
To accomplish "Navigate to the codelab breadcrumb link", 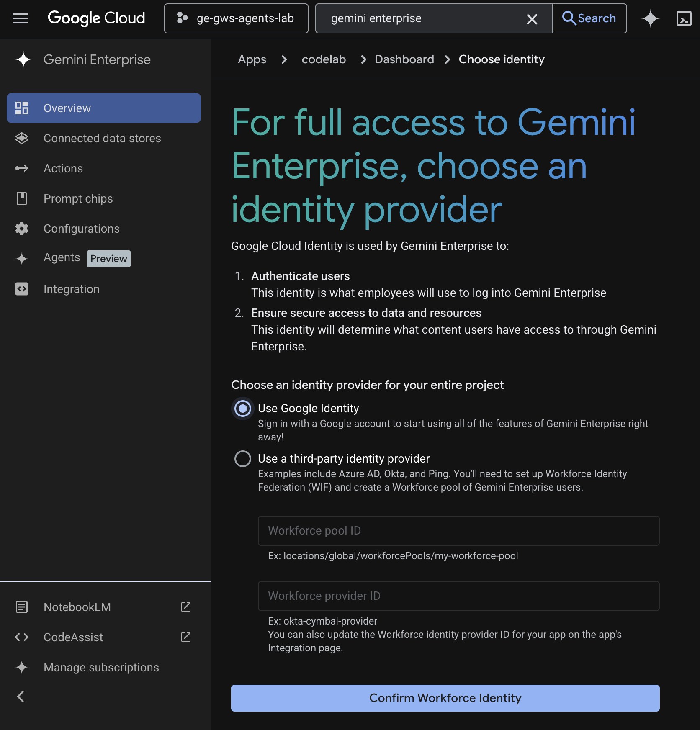I will 324,59.
